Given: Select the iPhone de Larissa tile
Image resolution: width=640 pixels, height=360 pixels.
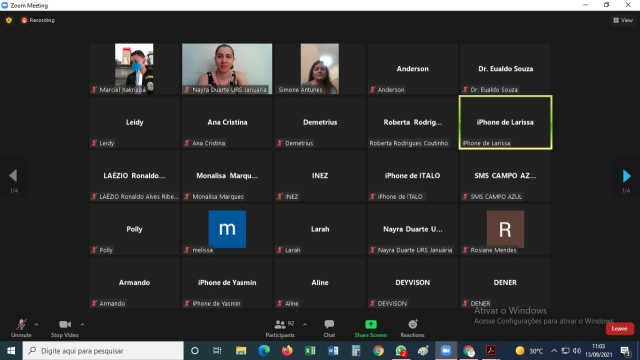Looking at the screenshot, I should click(x=505, y=122).
